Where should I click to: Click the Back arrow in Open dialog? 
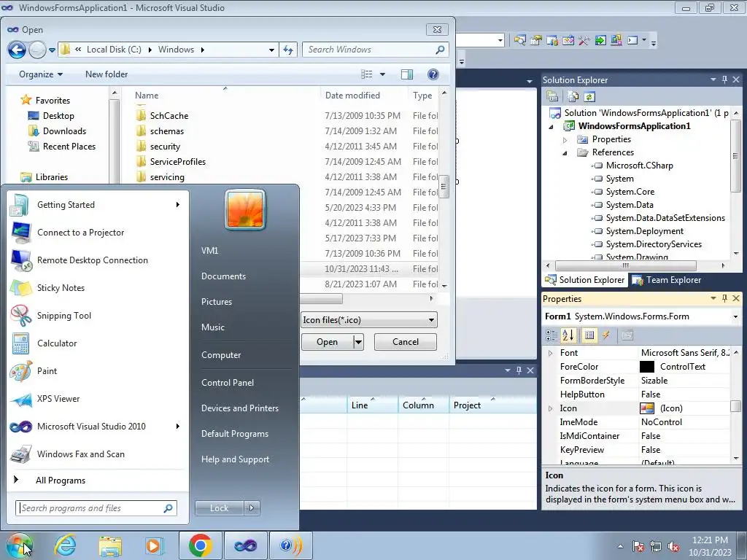coord(17,50)
